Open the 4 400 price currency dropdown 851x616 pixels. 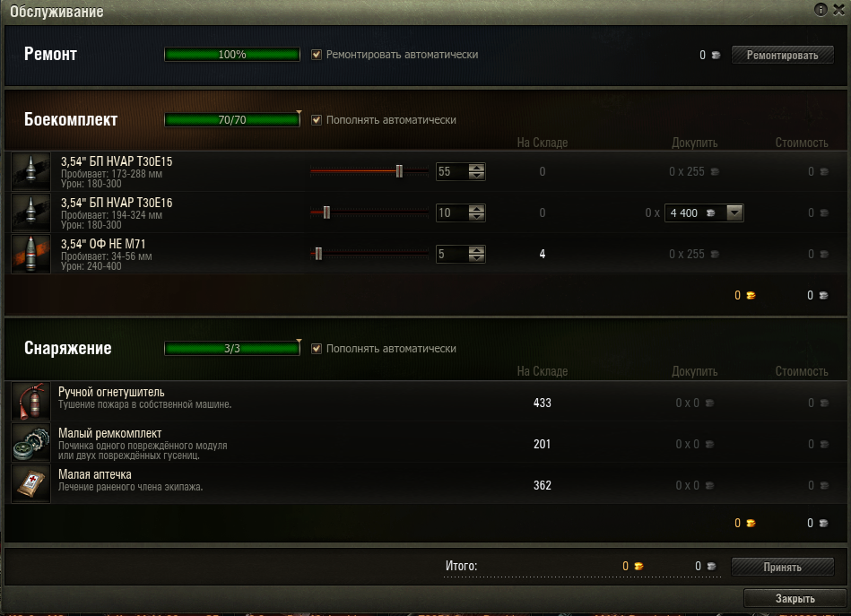point(734,213)
